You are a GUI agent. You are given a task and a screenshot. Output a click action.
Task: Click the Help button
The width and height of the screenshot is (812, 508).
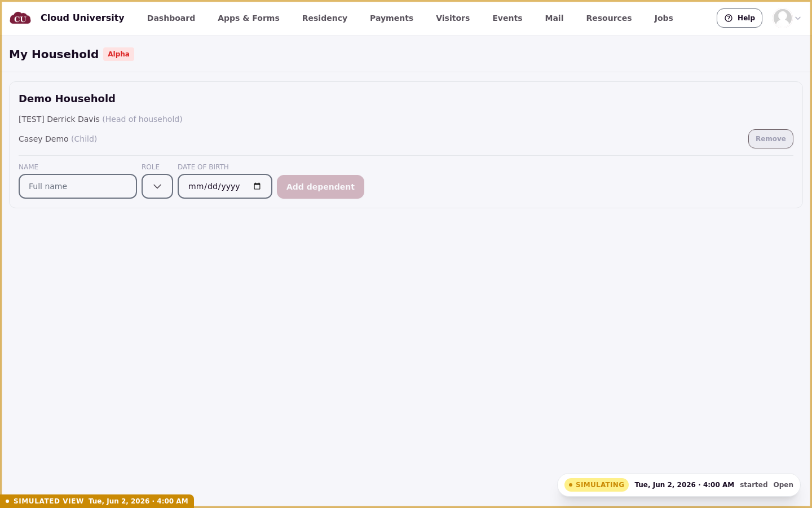(739, 18)
